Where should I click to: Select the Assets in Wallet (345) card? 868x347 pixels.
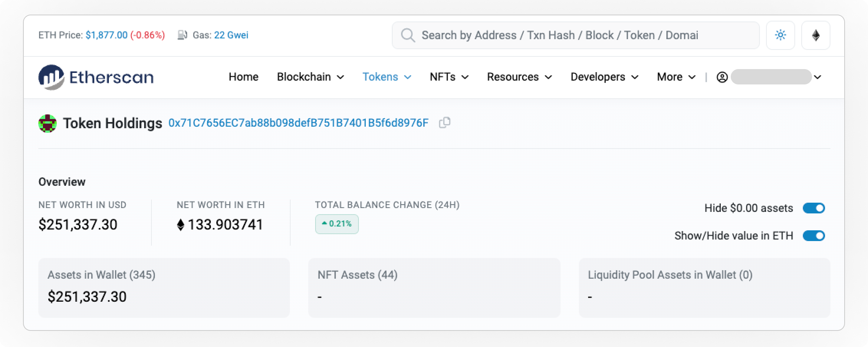click(164, 288)
